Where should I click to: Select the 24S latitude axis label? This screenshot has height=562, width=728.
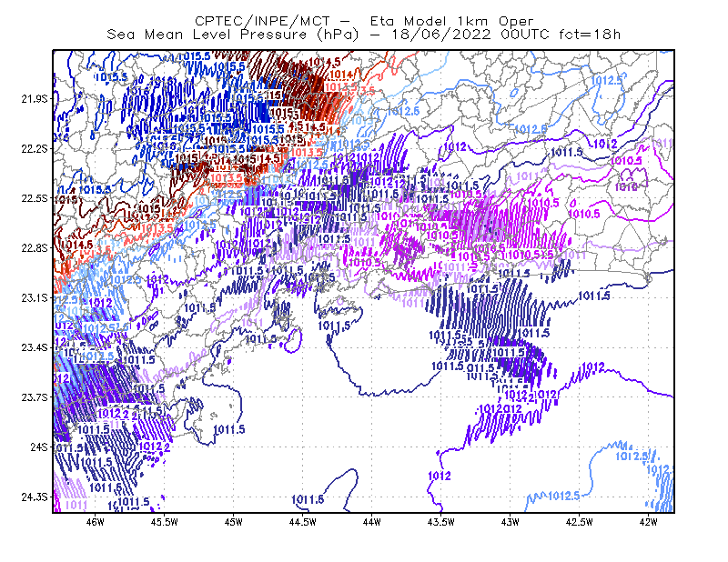click(x=38, y=447)
